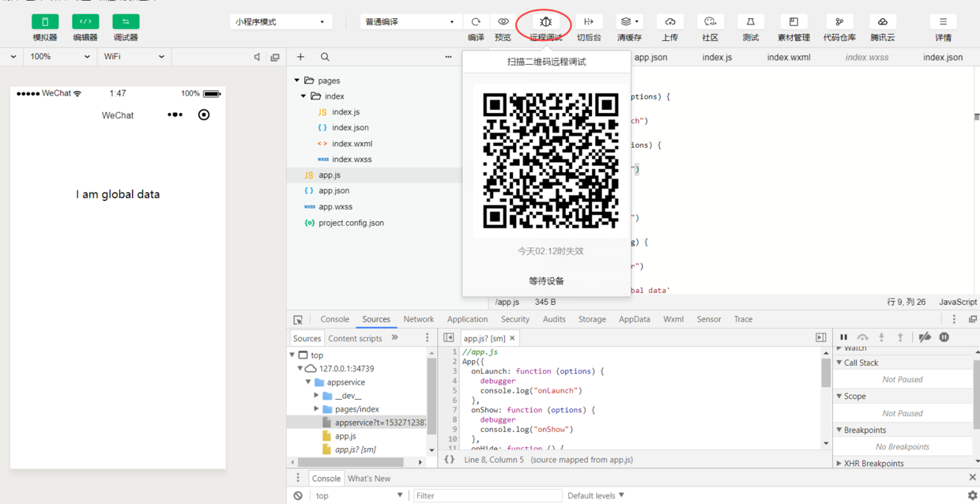Click the remote debug (远程调试) bug icon
This screenshot has height=504, width=980.
click(x=545, y=22)
